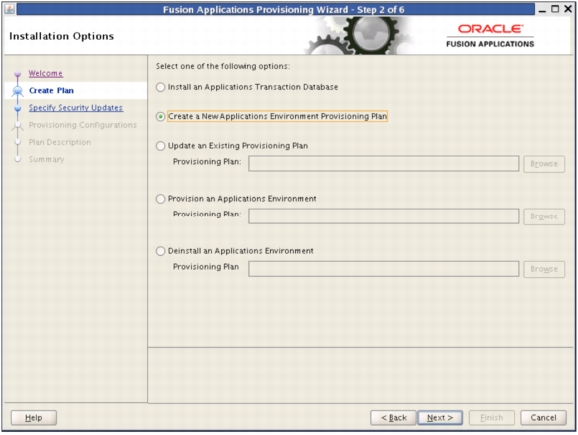Go to Specify Security Updates step

pos(76,108)
